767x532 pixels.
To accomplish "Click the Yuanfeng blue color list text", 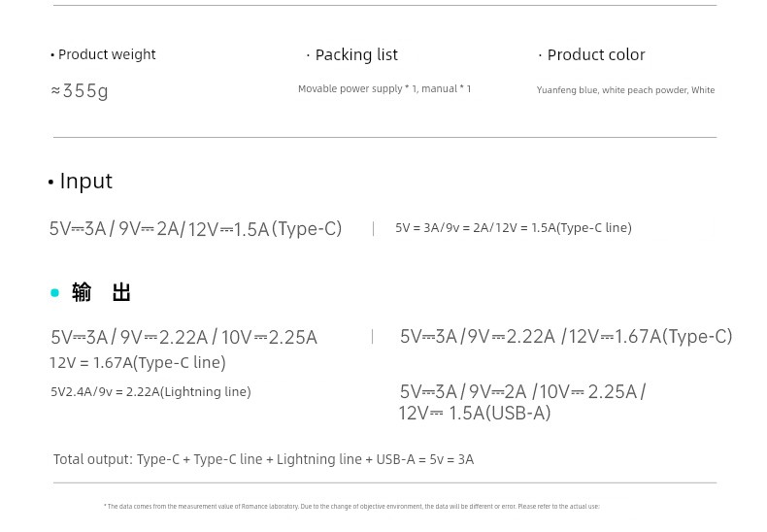I will click(625, 90).
